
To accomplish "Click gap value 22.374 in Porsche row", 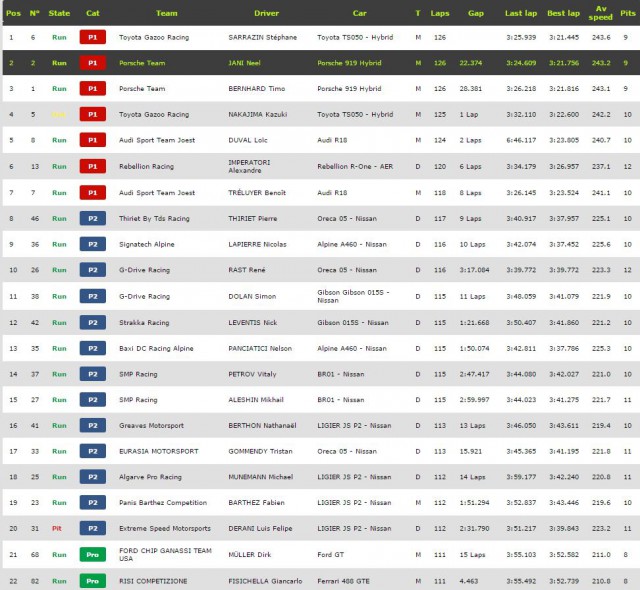I will tap(471, 63).
